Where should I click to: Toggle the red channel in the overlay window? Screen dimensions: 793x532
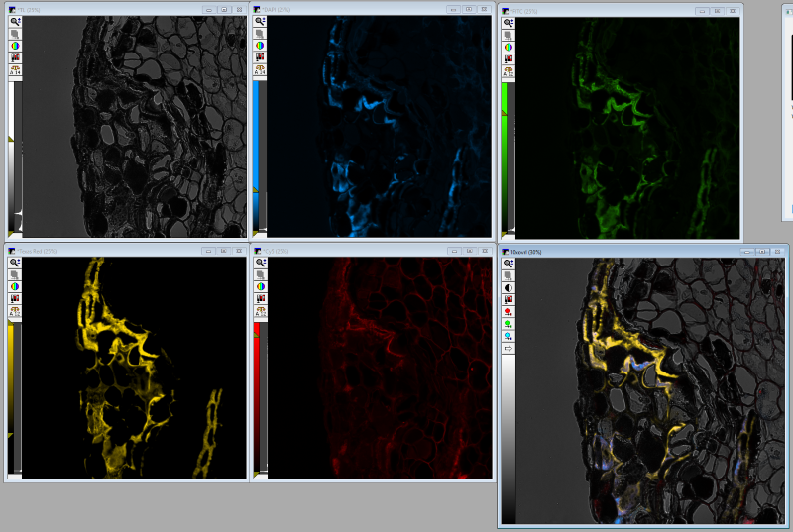coord(509,311)
